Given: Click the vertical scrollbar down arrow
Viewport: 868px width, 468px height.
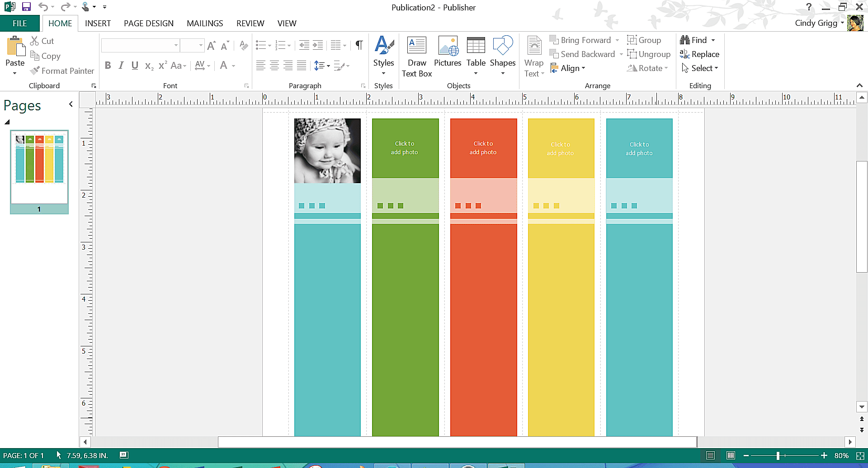Looking at the screenshot, I should tap(862, 407).
